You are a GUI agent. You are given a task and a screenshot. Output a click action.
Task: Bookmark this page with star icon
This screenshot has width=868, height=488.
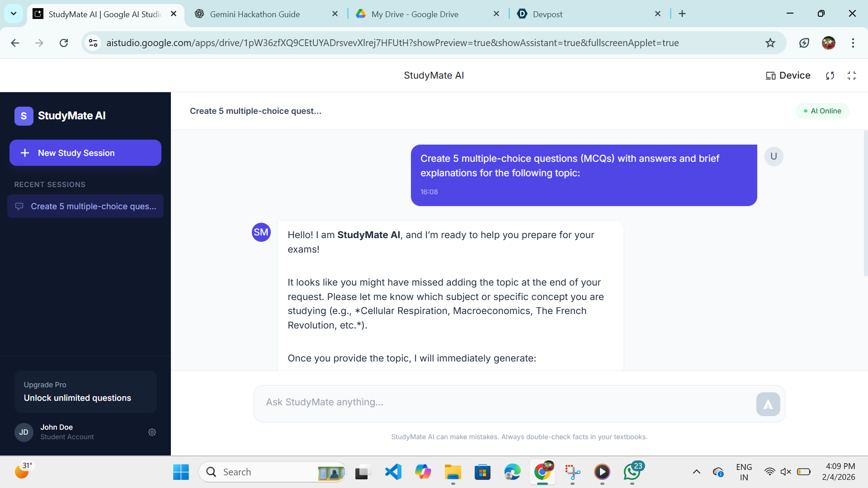[770, 43]
